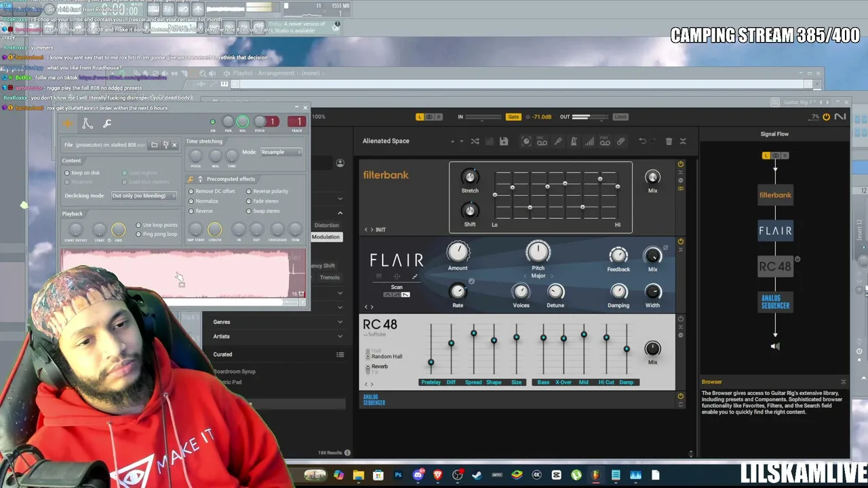The height and width of the screenshot is (488, 868).
Task: Open the time stretching Mode dropdown
Action: click(x=281, y=152)
